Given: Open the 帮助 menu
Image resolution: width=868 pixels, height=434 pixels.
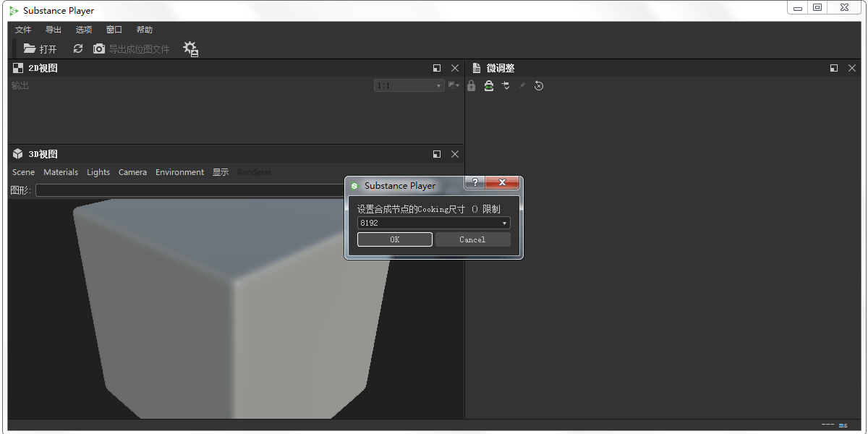Looking at the screenshot, I should (x=145, y=30).
